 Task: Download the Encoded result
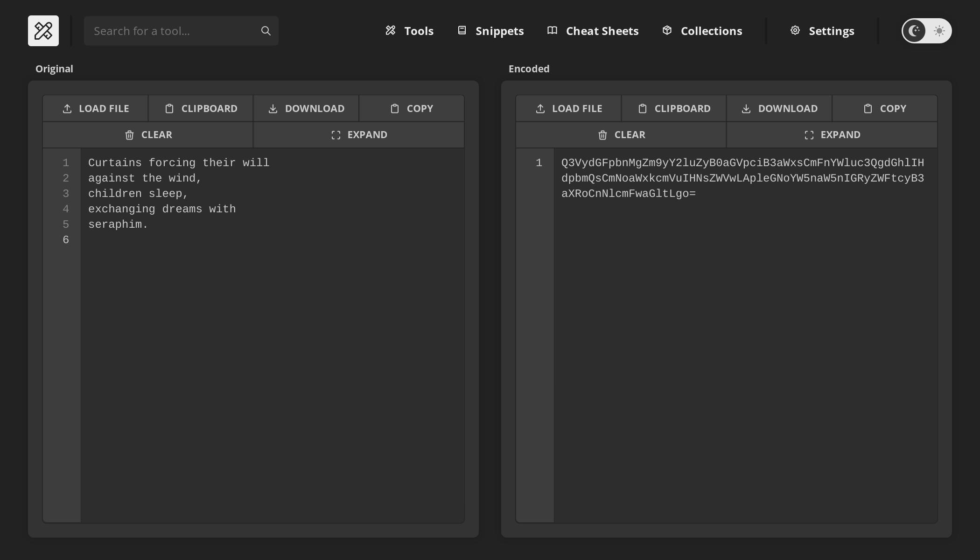pyautogui.click(x=778, y=108)
